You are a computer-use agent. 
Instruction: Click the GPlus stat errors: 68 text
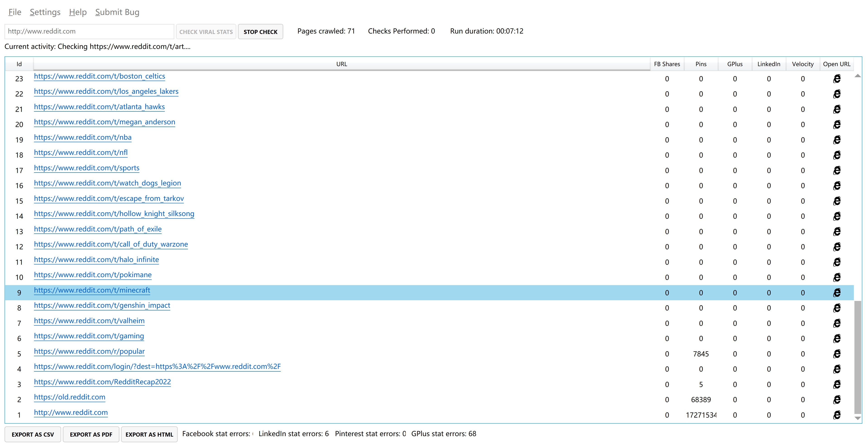click(444, 434)
